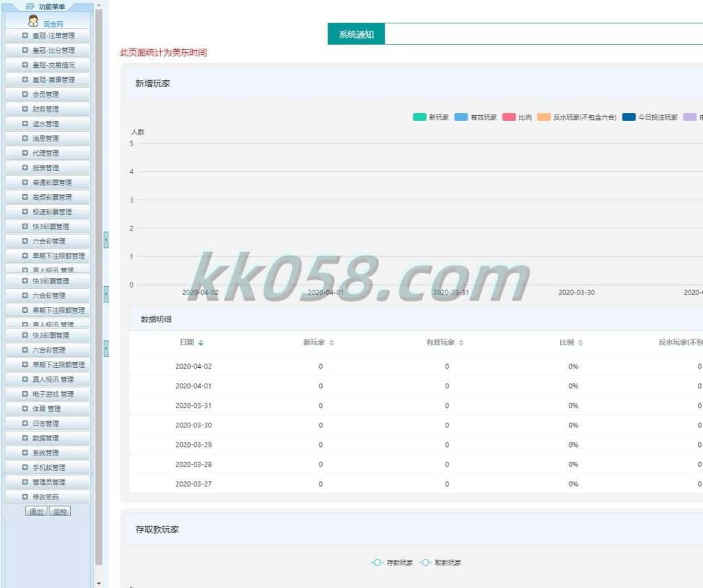Image resolution: width=703 pixels, height=588 pixels.
Task: Click the plus icon next to 财务管理
Action: pyautogui.click(x=25, y=109)
